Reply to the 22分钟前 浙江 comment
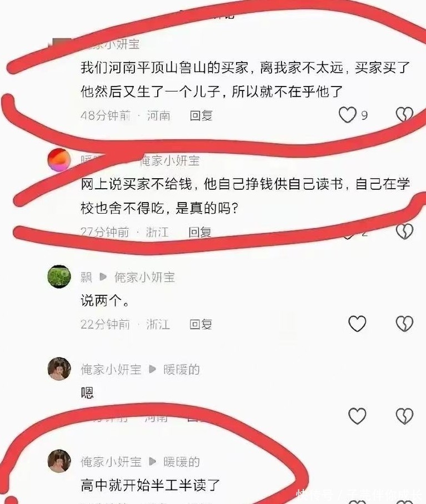Screen dimensions: 426x504 coord(201,324)
